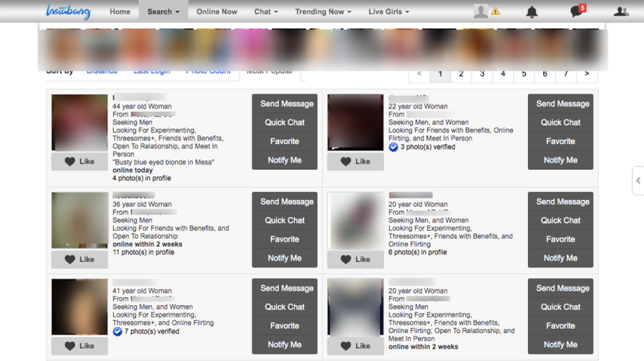The image size is (644, 361).
Task: Expand the Chat dropdown menu
Action: coord(266,11)
